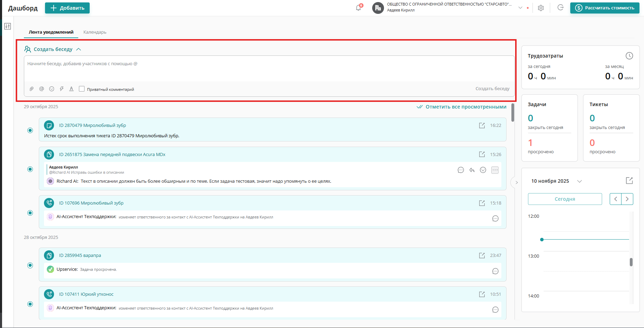This screenshot has height=328, width=644.
Task: Open settings gear in top bar
Action: [540, 8]
